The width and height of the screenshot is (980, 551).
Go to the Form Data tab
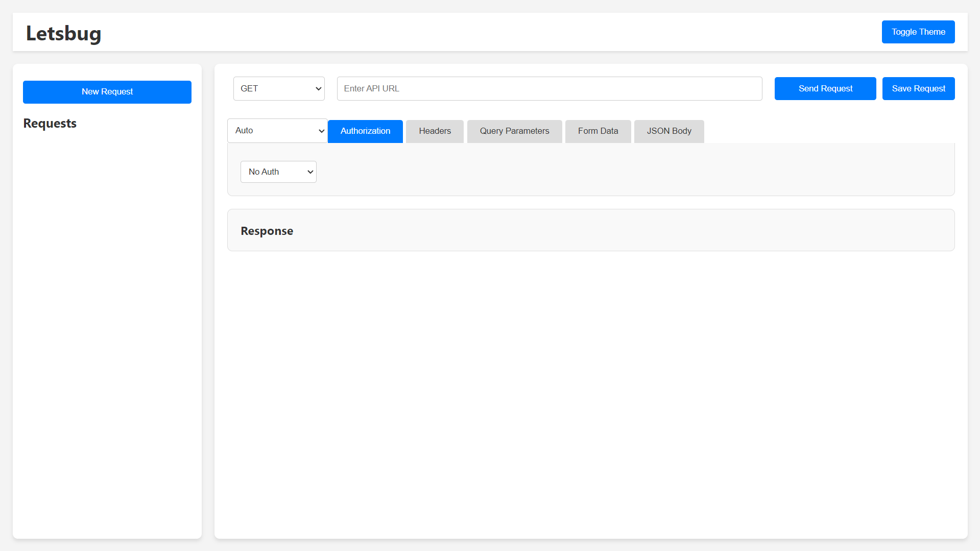click(597, 131)
